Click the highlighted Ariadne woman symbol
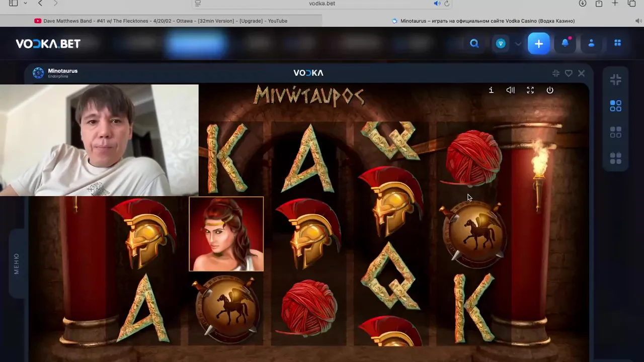 (x=226, y=234)
